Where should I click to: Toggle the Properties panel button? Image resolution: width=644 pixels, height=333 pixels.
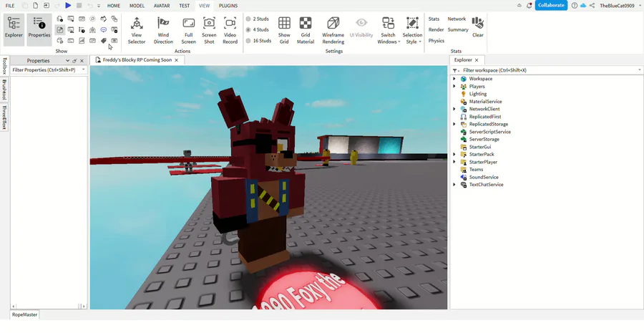[x=39, y=29]
